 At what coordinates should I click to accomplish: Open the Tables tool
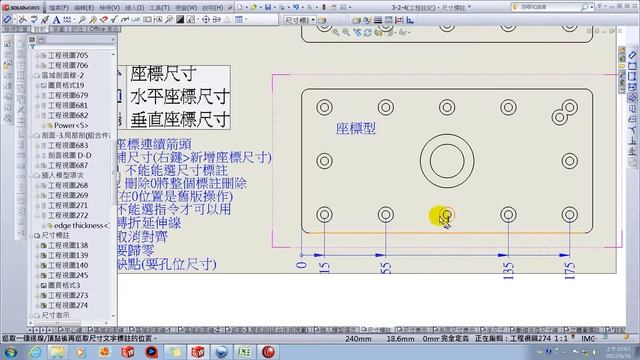(239, 19)
